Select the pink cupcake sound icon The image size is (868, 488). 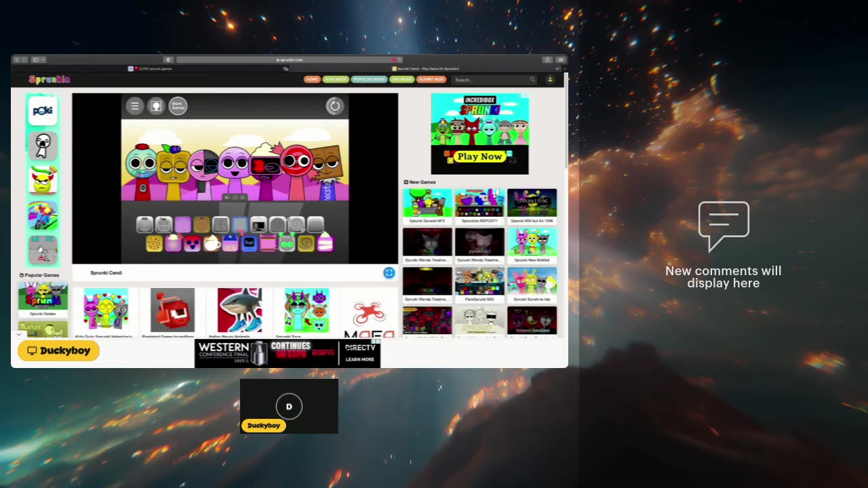coord(173,243)
